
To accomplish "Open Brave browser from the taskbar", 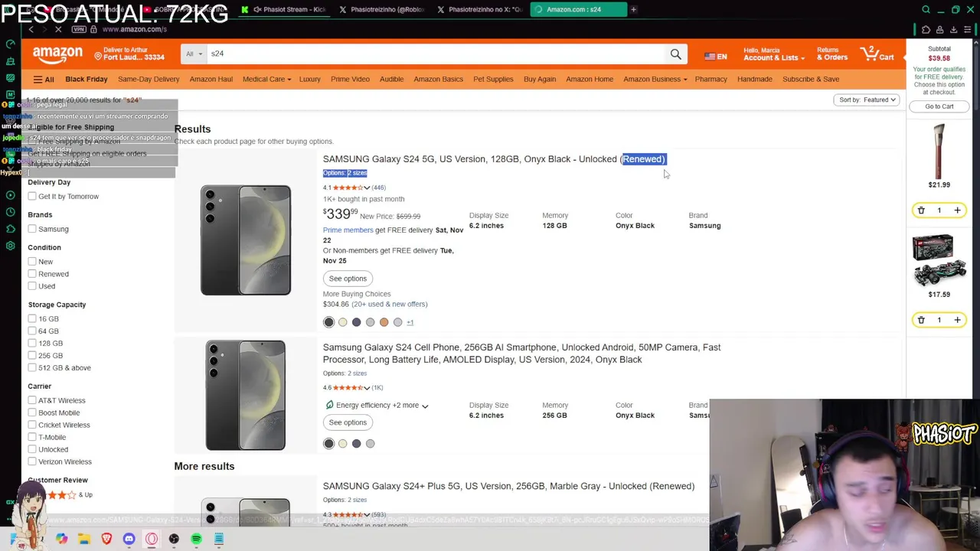I will click(x=106, y=540).
